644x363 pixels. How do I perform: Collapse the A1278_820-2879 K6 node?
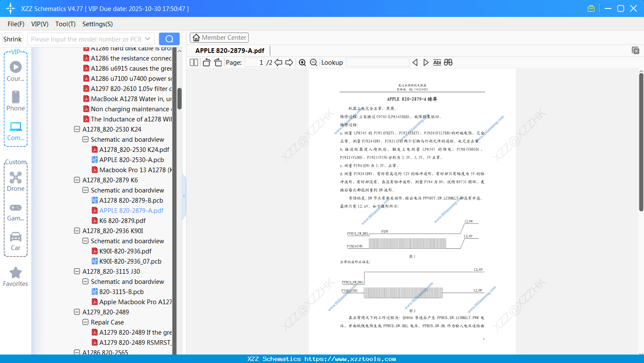(x=77, y=180)
